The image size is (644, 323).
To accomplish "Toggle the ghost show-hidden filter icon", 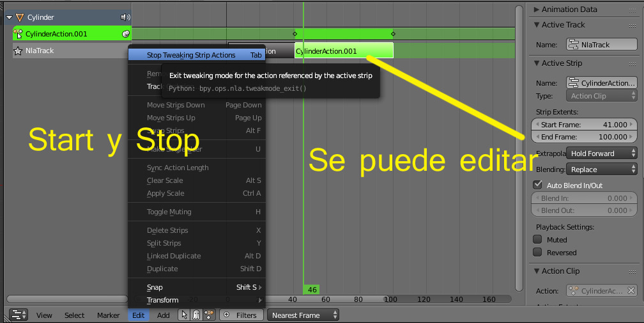I will 196,315.
